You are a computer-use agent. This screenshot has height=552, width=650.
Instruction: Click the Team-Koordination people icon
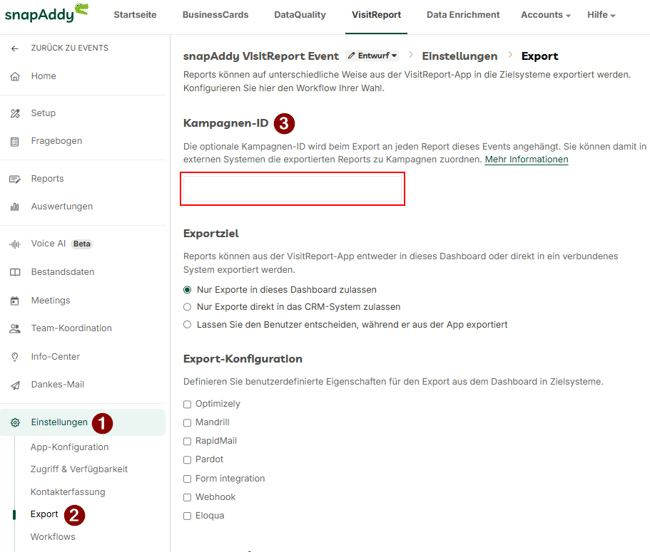click(15, 329)
